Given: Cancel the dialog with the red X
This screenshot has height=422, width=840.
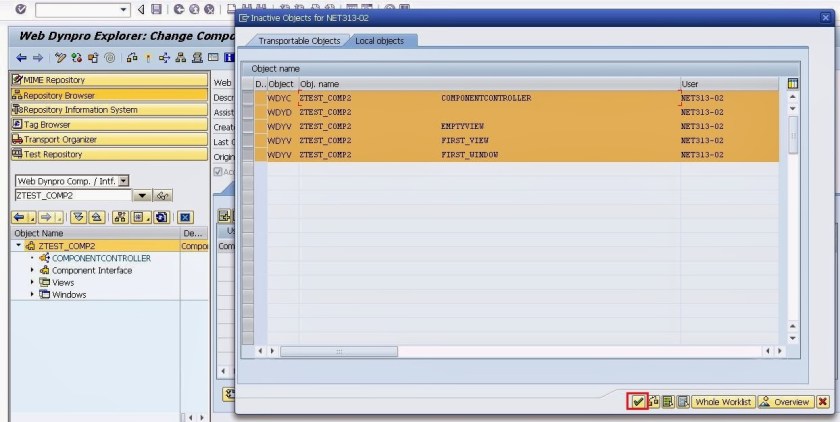Looking at the screenshot, I should coord(823,402).
